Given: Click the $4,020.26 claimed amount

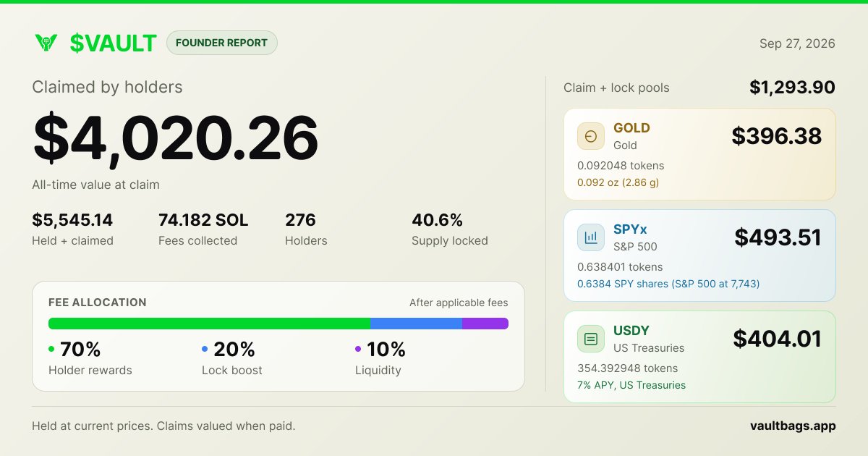Looking at the screenshot, I should click(x=176, y=138).
